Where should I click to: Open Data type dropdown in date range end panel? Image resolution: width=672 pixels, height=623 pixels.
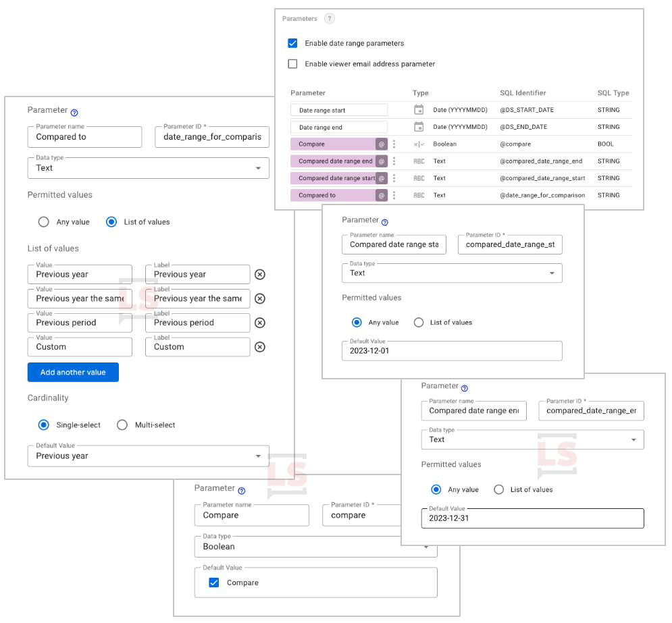pyautogui.click(x=532, y=439)
